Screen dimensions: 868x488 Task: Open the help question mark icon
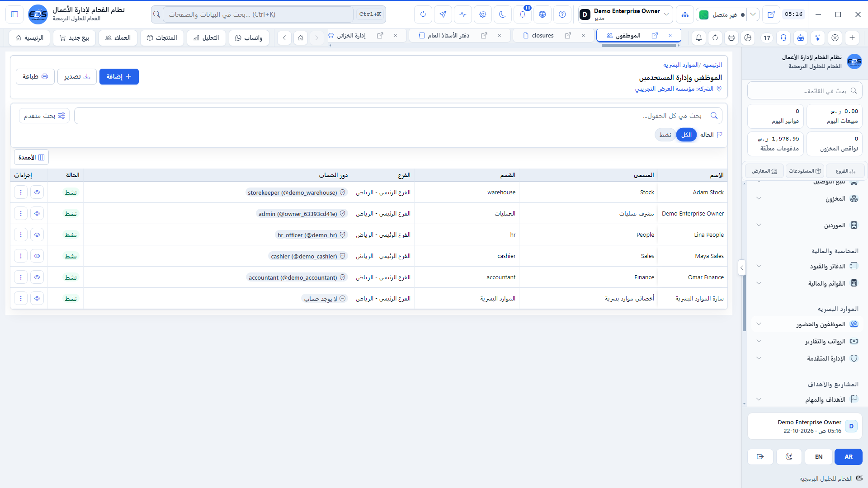(x=562, y=14)
